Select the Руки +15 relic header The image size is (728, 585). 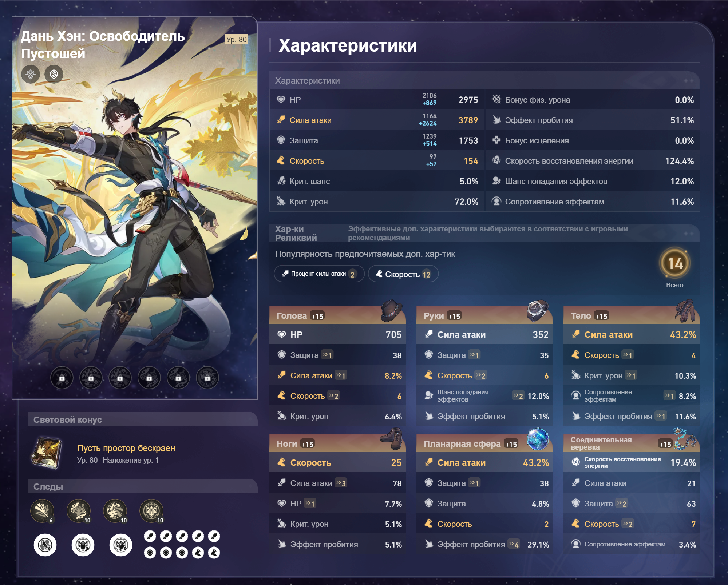click(x=484, y=315)
